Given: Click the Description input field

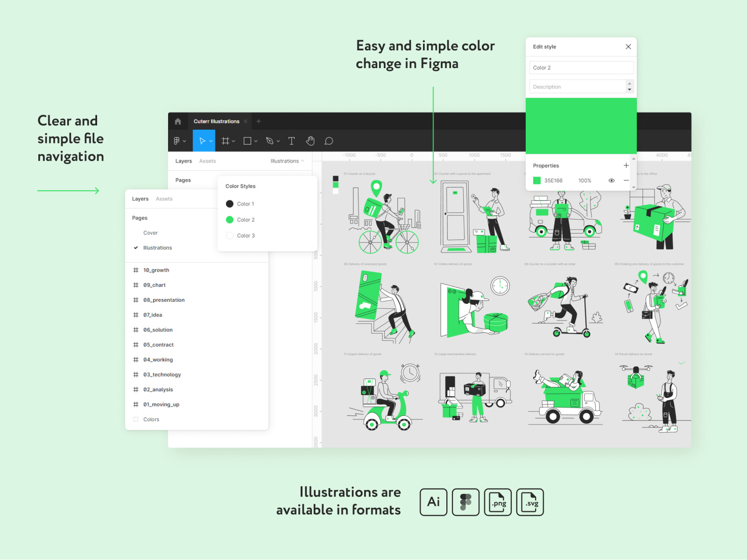Looking at the screenshot, I should coord(578,87).
